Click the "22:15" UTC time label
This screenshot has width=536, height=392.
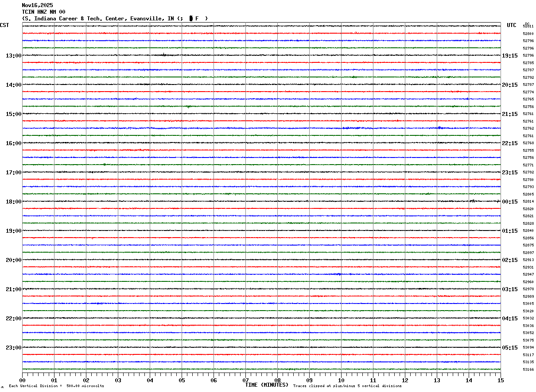(x=510, y=143)
